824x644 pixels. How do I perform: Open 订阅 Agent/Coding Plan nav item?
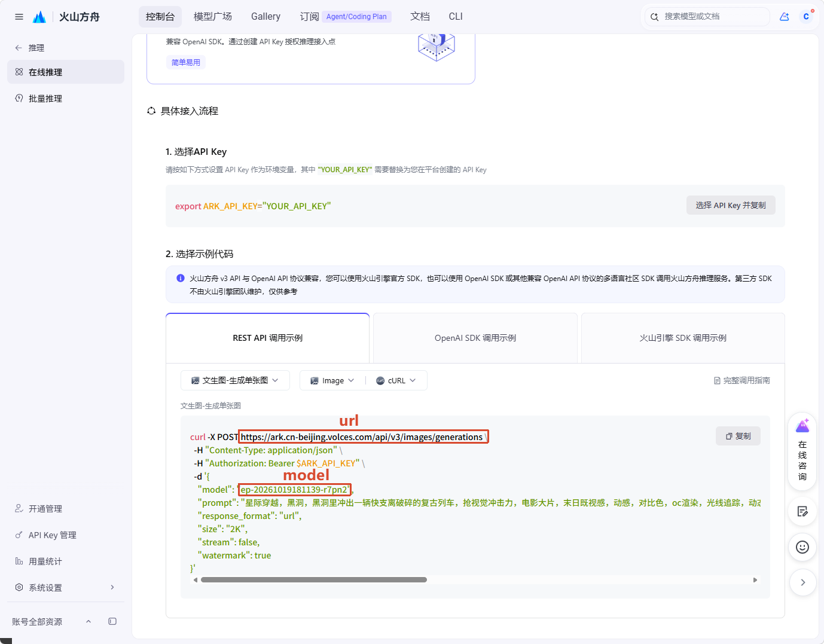coord(345,17)
